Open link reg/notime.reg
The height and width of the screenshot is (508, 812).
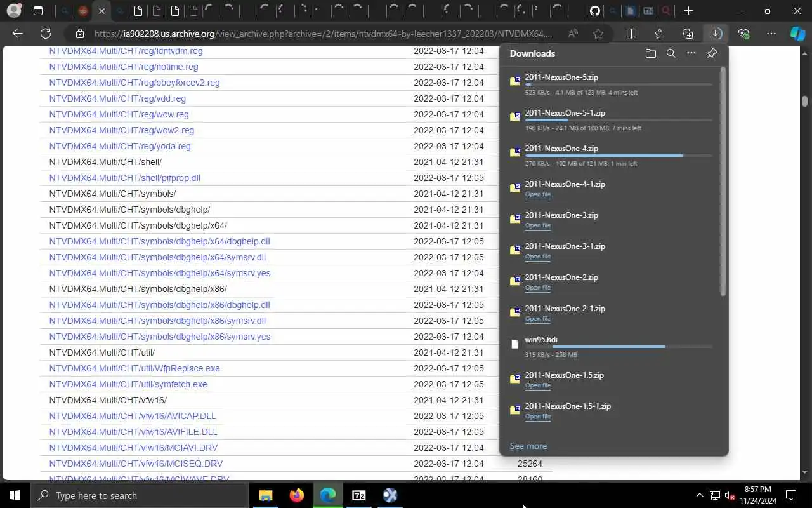(x=124, y=67)
